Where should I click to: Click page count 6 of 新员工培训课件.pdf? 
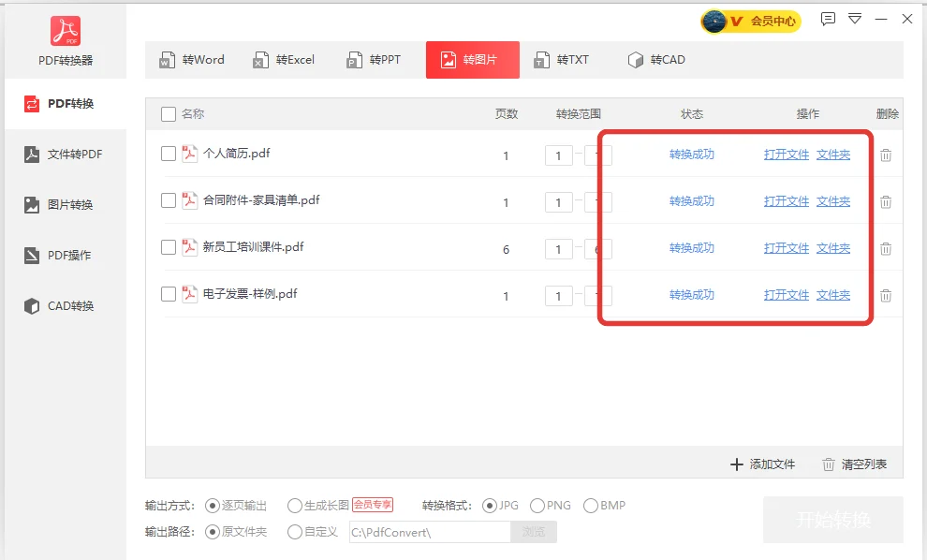506,249
